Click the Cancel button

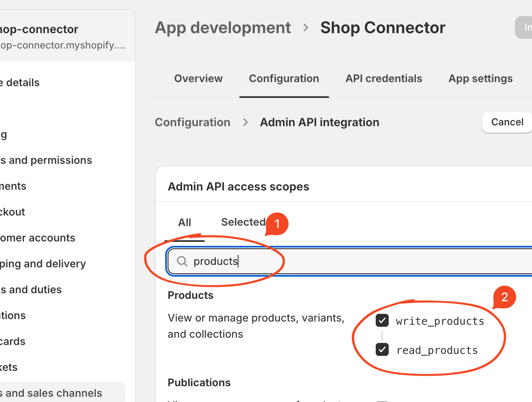[x=507, y=122]
